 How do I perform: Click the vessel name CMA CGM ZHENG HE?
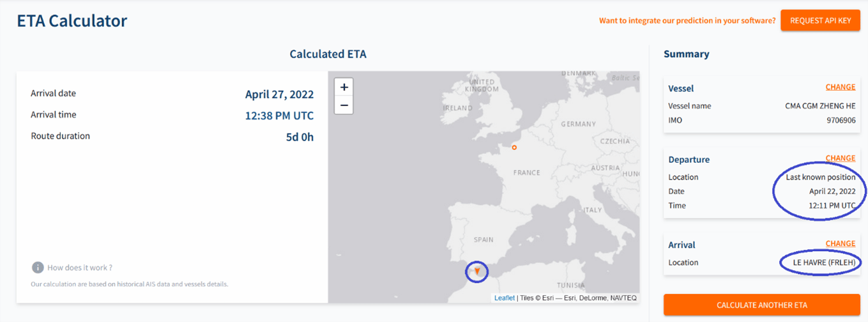point(820,106)
